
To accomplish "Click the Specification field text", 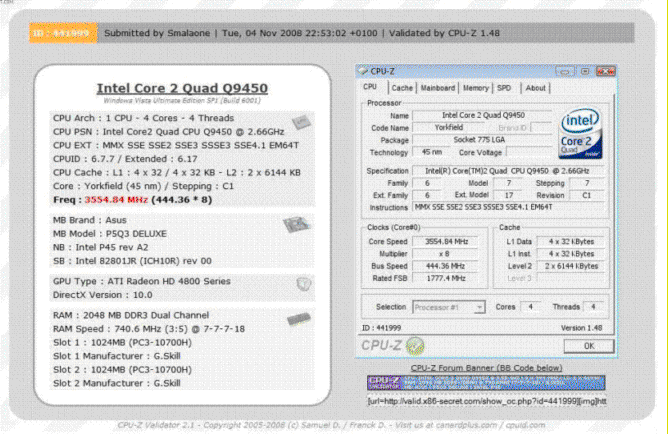I will click(508, 171).
